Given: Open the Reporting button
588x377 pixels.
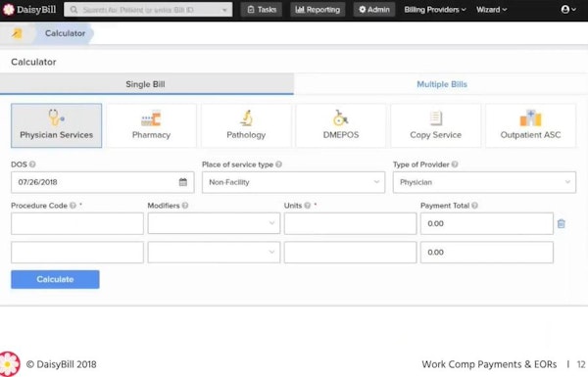Looking at the screenshot, I should (x=318, y=10).
